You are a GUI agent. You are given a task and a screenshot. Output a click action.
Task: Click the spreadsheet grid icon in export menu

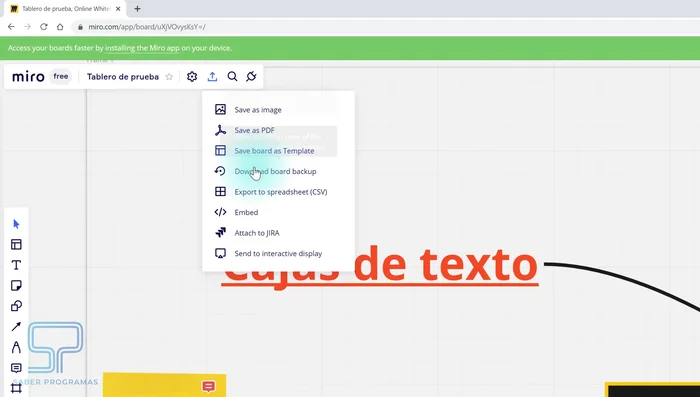221,191
